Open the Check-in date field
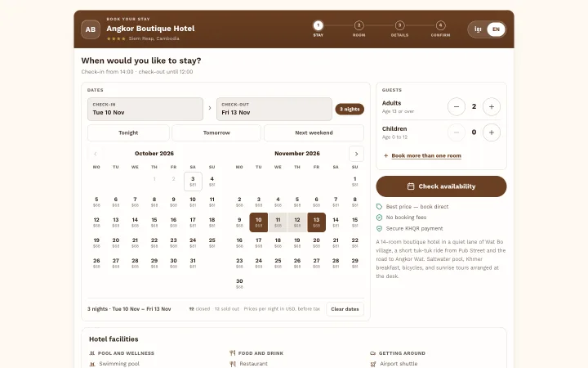Image resolution: width=588 pixels, height=368 pixels. [145, 110]
